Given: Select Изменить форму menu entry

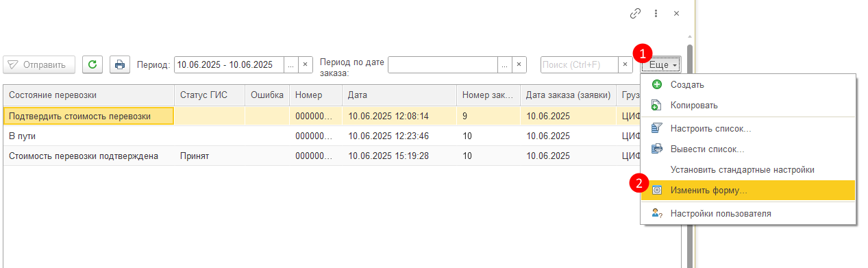Looking at the screenshot, I should (748, 190).
